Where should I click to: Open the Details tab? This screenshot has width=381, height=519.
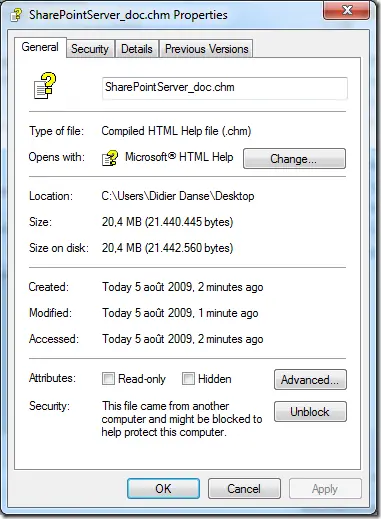click(x=137, y=49)
